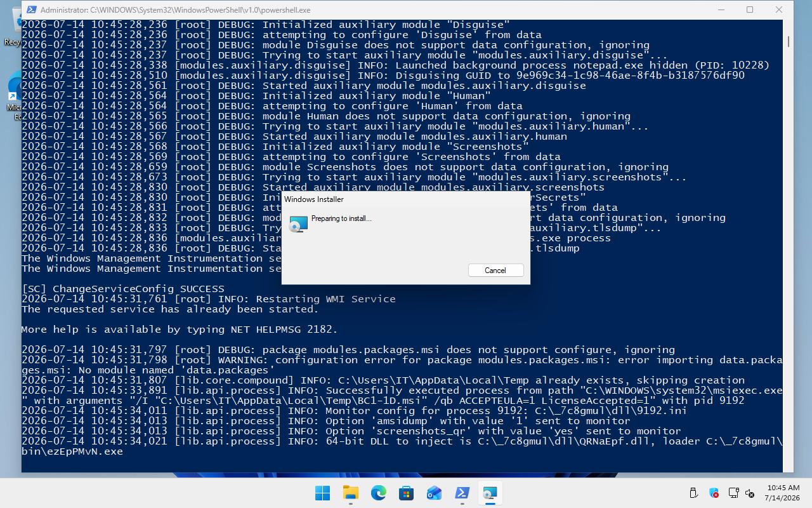Viewport: 812px width, 508px height.
Task: Click the '64-bit DLL to inject' line
Action: 402,446
